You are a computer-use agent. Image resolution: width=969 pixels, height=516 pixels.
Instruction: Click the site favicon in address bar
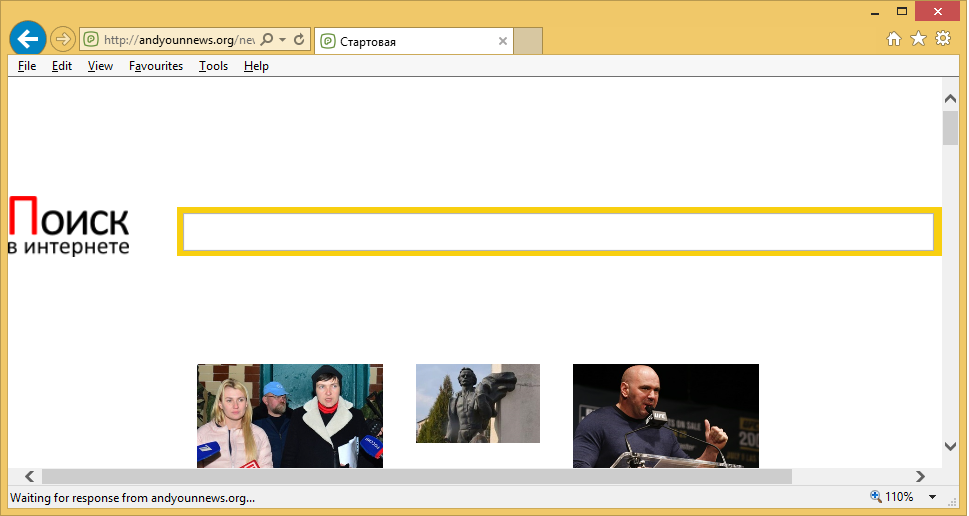click(x=91, y=40)
